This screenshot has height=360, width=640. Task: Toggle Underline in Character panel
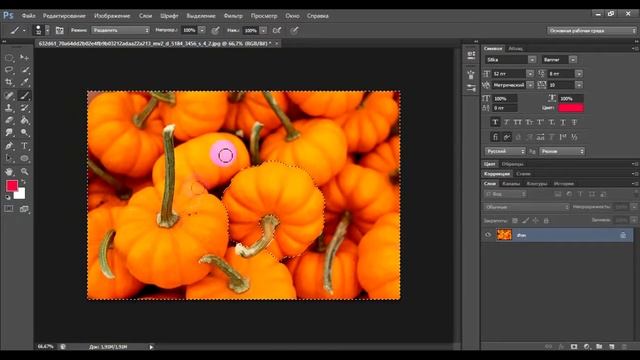pyautogui.click(x=563, y=122)
